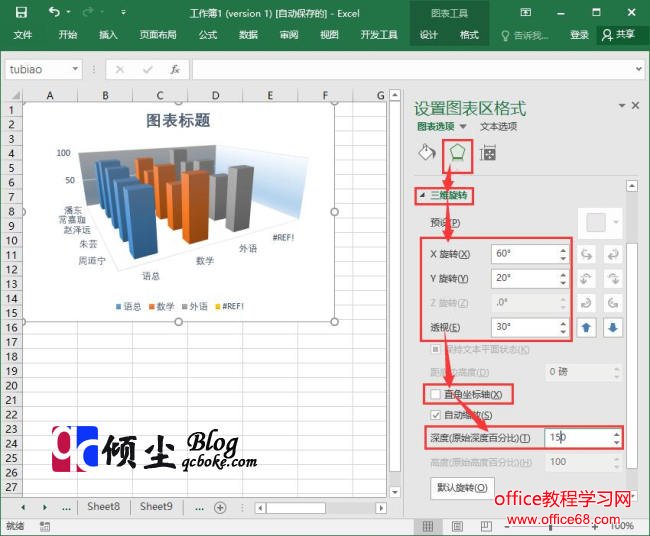The height and width of the screenshot is (536, 650).
Task: Open the format pane options dropdown arrow
Action: 621,106
